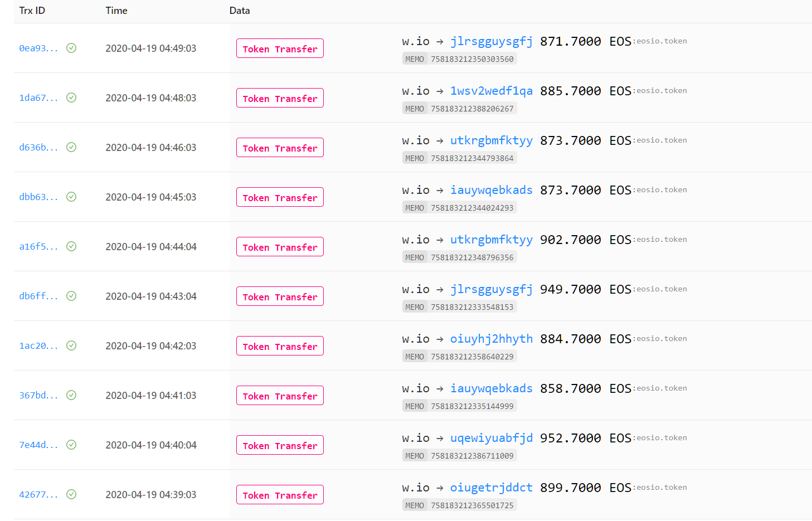The height and width of the screenshot is (521, 812).
Task: Select memo 758183212386711009
Action: pyautogui.click(x=472, y=456)
